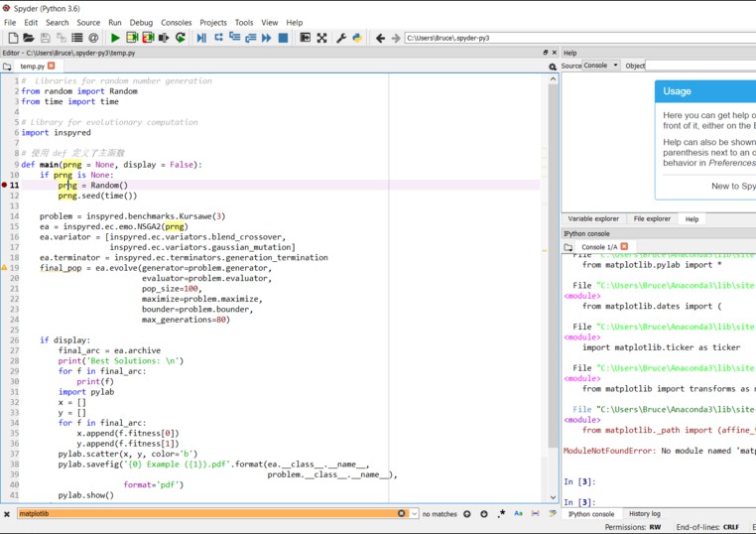Create a new file from toolbar

coord(14,38)
